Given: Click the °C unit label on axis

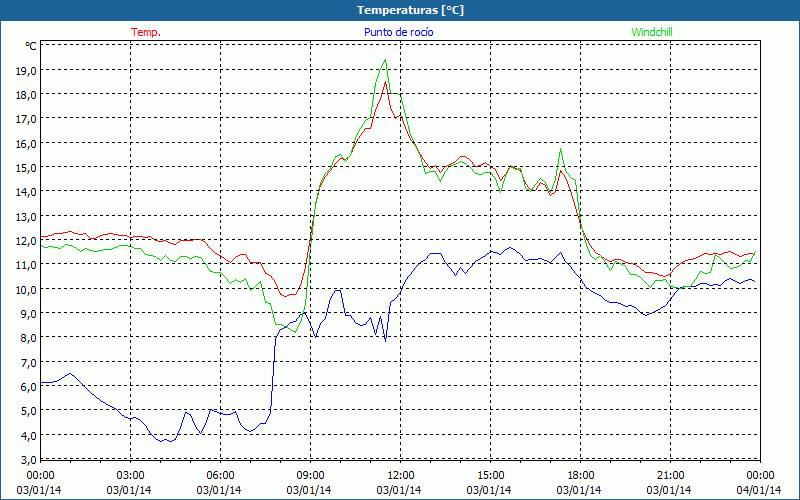Looking at the screenshot, I should 31,46.
